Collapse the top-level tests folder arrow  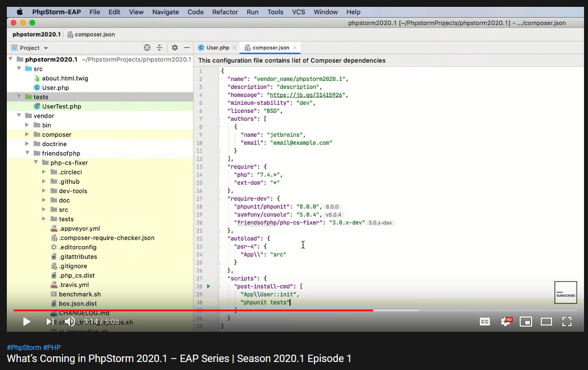(19, 97)
